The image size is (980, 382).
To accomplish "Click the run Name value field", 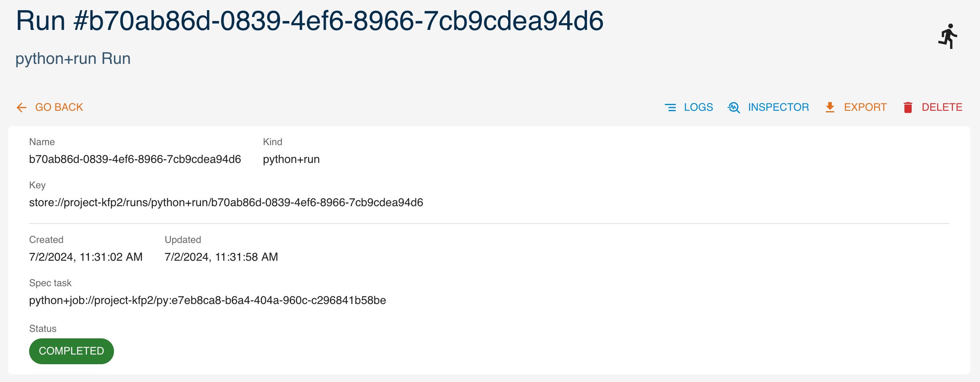I will [135, 159].
